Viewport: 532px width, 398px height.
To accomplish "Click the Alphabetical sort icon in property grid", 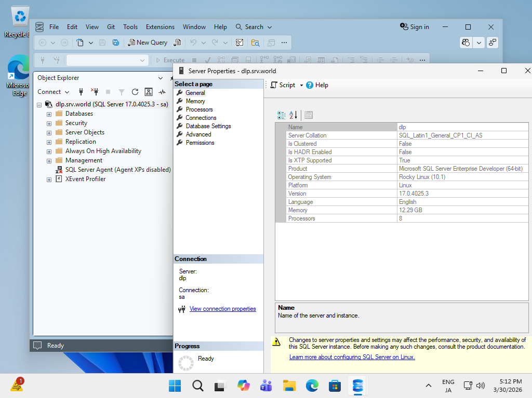I will (293, 115).
